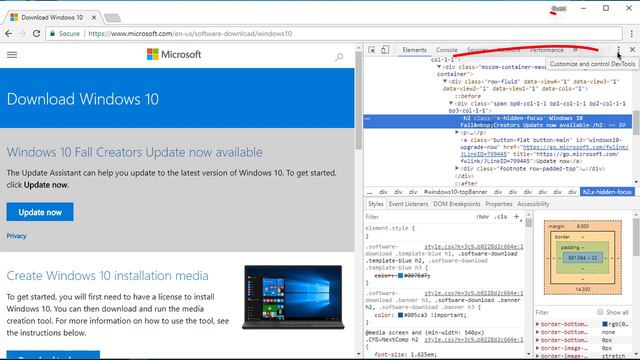Click the #windows10-topBanner breadcrumb

point(456,192)
